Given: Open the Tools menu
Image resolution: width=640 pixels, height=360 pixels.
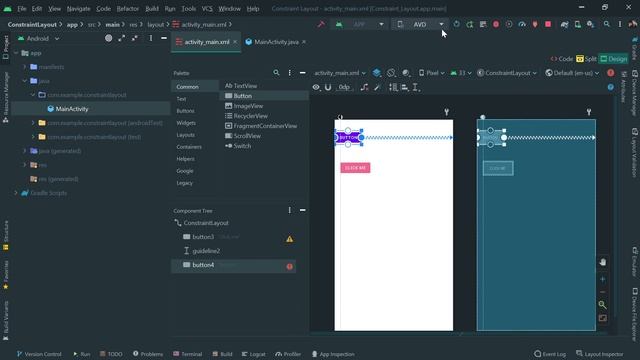Looking at the screenshot, I should [x=188, y=9].
